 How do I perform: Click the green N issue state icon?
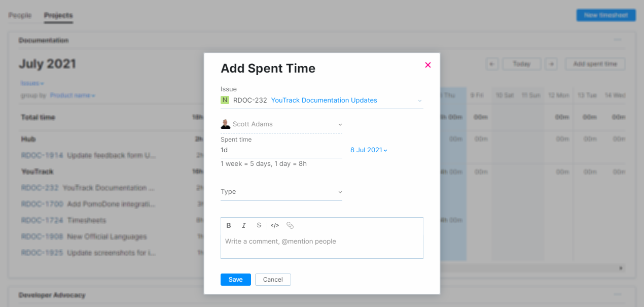pyautogui.click(x=225, y=100)
